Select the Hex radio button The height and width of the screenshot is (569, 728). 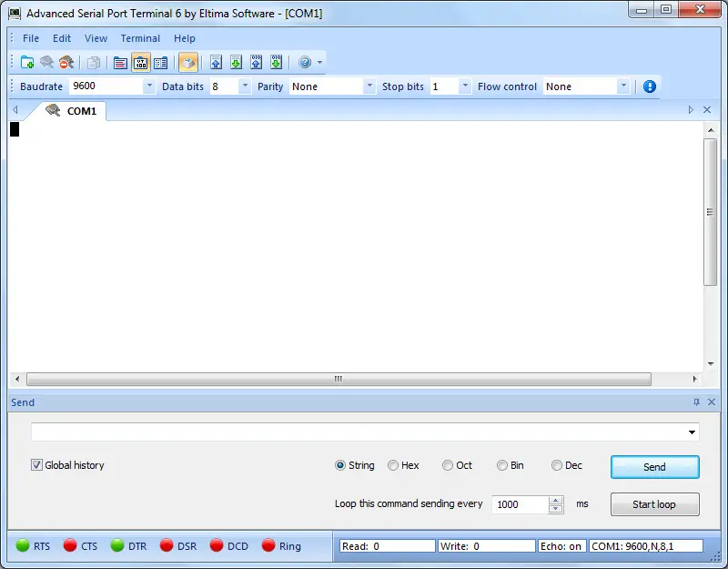(x=393, y=465)
